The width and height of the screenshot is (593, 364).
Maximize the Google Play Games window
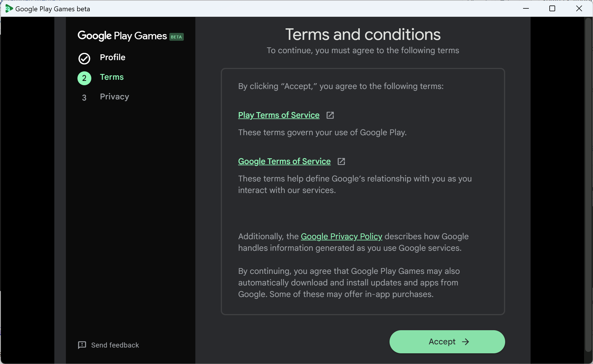tap(552, 9)
